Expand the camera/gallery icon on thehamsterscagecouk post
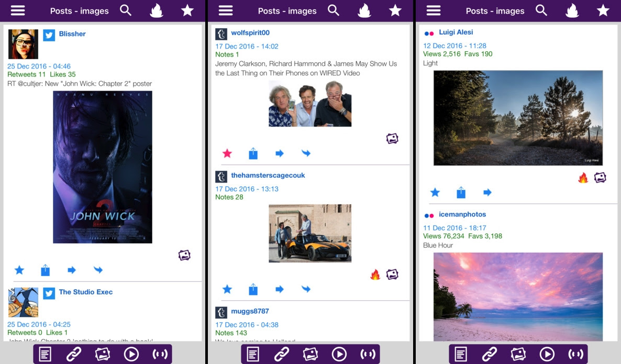 click(392, 274)
